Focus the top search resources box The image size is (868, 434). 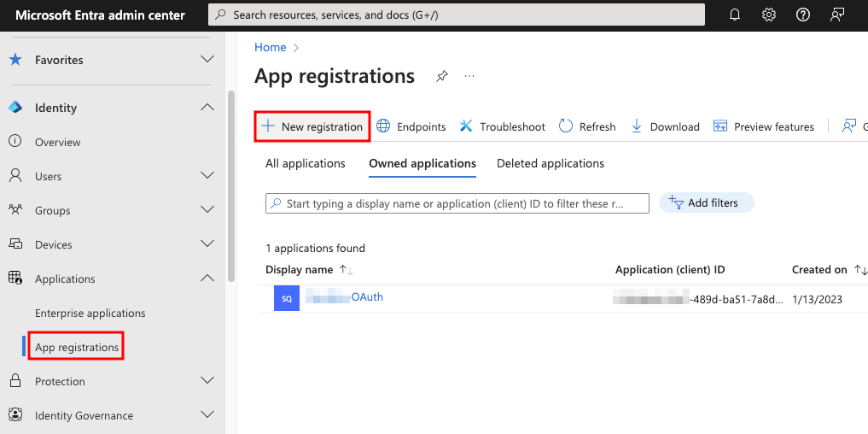point(457,15)
